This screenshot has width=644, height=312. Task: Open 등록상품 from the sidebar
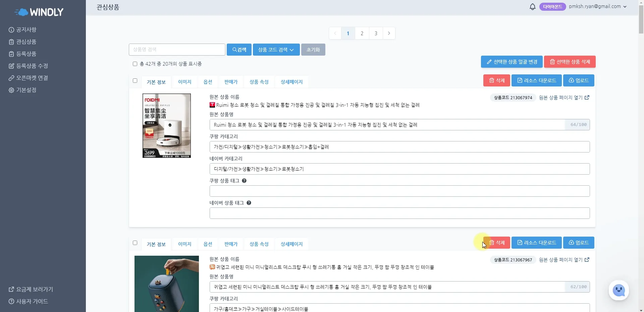point(22,54)
